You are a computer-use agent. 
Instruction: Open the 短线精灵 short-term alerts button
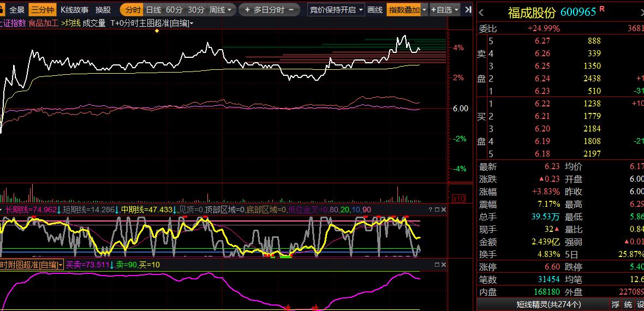(548, 304)
